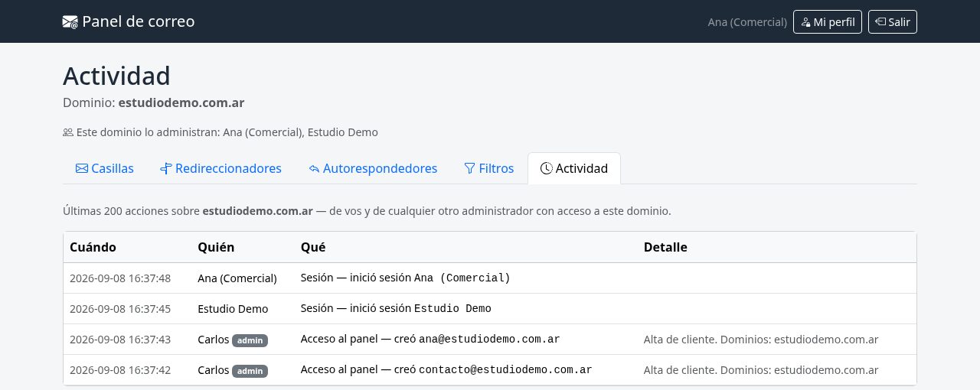Click 'Sesión — inició sesión Estudio Demo' entry
980x390 pixels.
(x=396, y=309)
